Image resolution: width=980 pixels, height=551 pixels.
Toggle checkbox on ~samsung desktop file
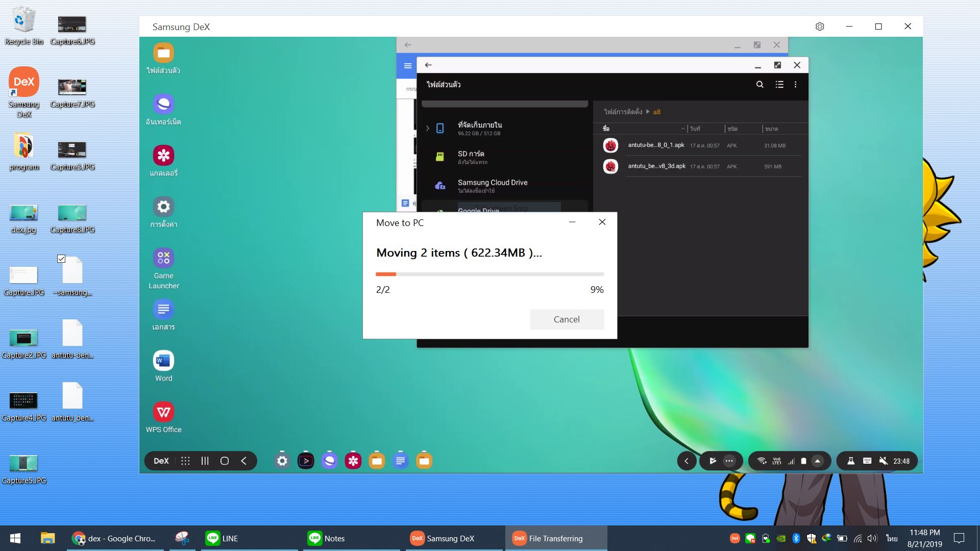(x=61, y=259)
